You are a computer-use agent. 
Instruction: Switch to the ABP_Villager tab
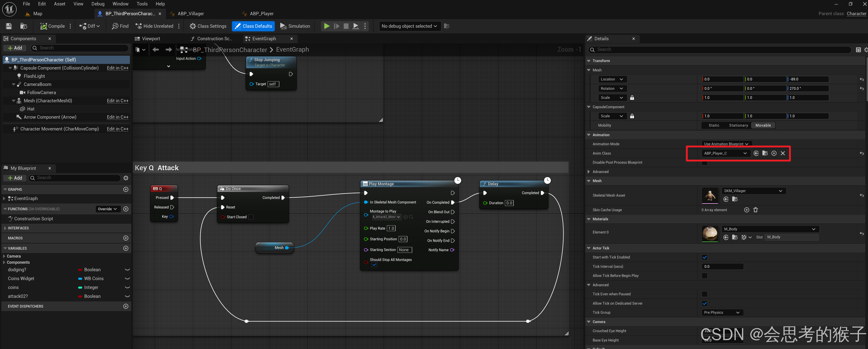click(x=190, y=13)
